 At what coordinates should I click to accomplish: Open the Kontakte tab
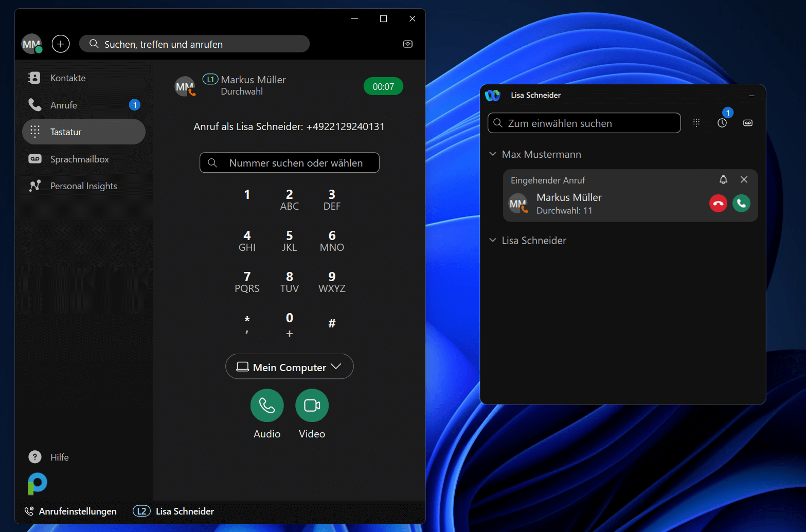click(68, 78)
